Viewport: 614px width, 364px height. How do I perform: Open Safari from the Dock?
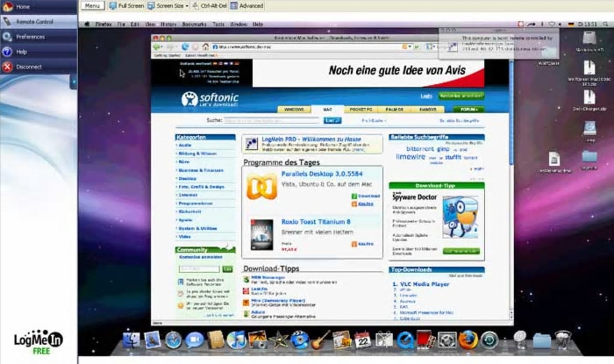tap(173, 340)
